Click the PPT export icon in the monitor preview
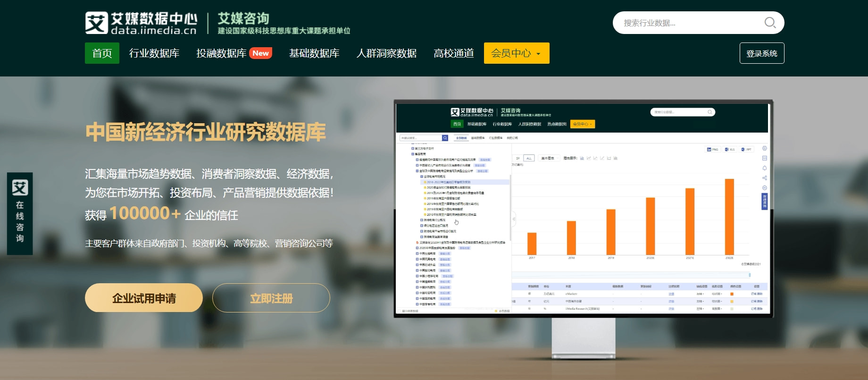Image resolution: width=868 pixels, height=380 pixels. click(746, 150)
